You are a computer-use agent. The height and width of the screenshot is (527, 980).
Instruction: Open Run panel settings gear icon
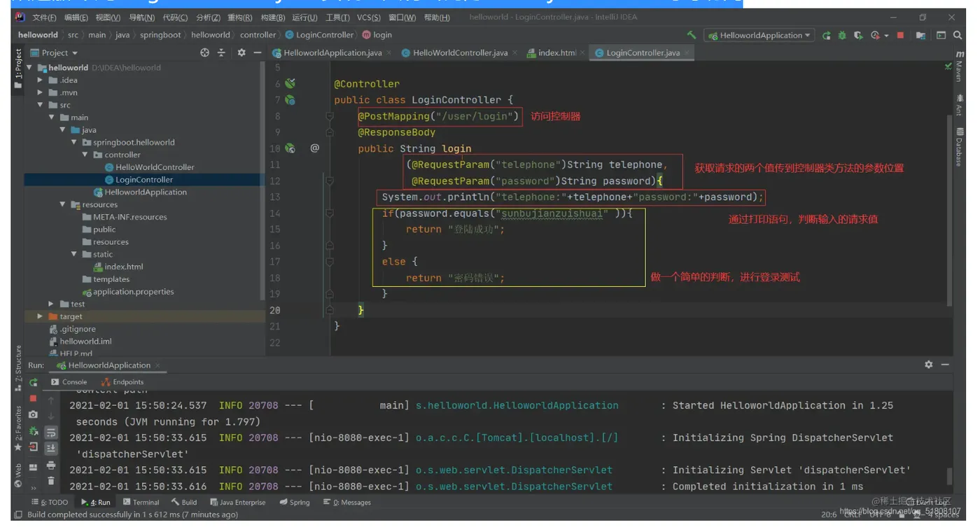(x=928, y=365)
